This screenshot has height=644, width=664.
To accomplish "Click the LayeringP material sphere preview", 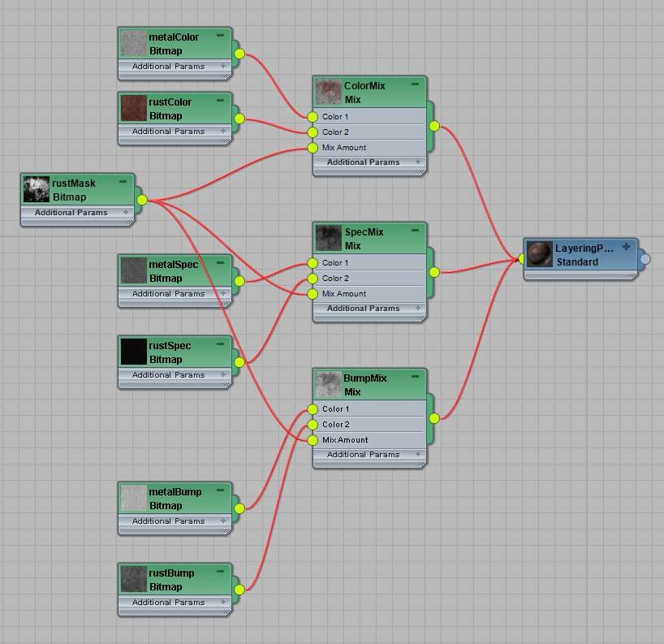I will coord(540,254).
